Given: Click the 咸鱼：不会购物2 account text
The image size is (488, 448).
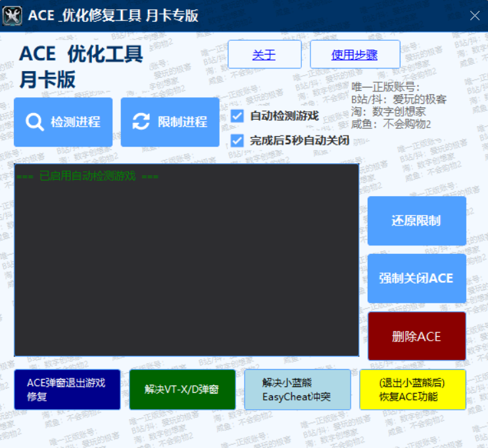Looking at the screenshot, I should (391, 124).
